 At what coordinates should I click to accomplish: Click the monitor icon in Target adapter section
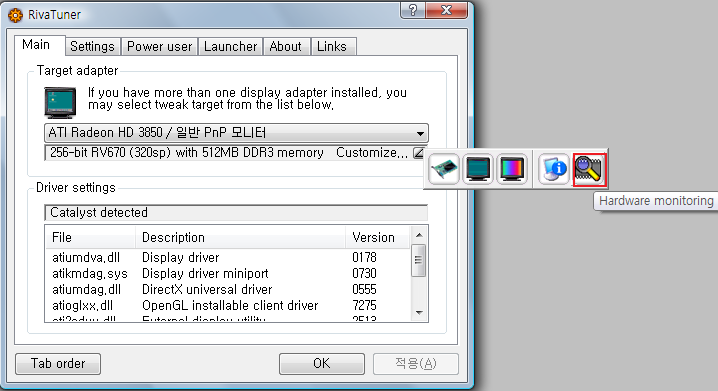(x=60, y=103)
